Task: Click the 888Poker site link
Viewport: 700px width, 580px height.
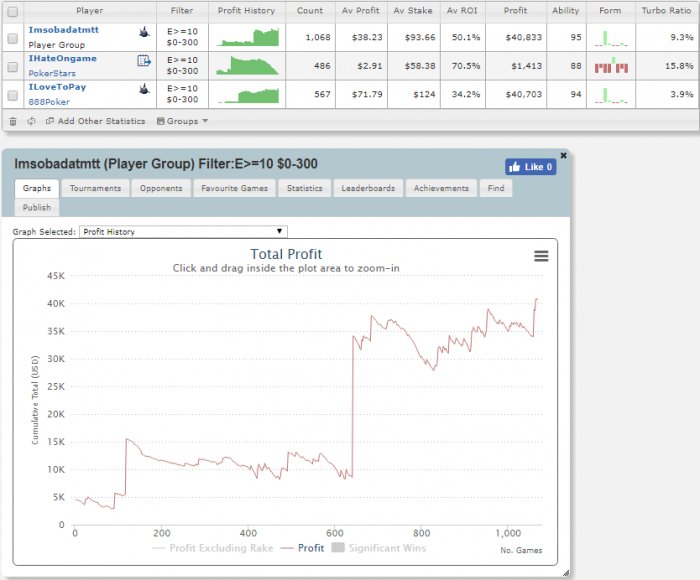Action: [x=49, y=102]
